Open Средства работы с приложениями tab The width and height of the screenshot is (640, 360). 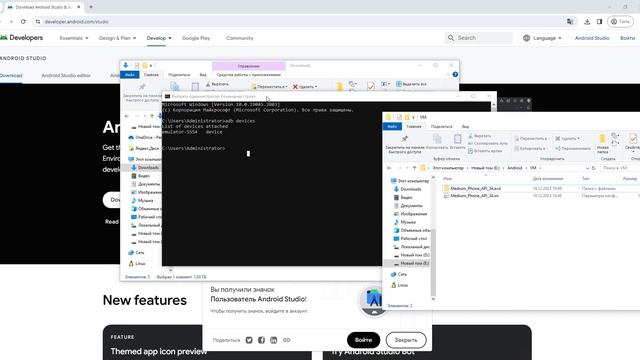point(248,75)
